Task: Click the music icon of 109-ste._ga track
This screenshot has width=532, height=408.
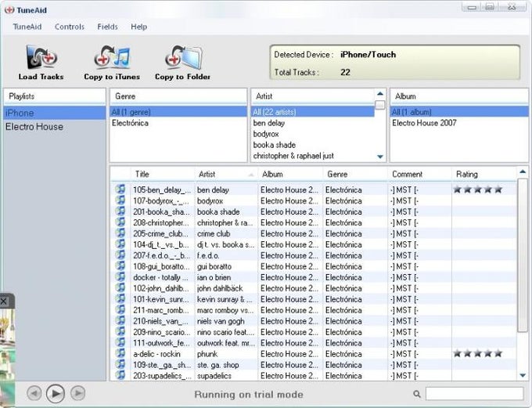Action: click(x=120, y=364)
